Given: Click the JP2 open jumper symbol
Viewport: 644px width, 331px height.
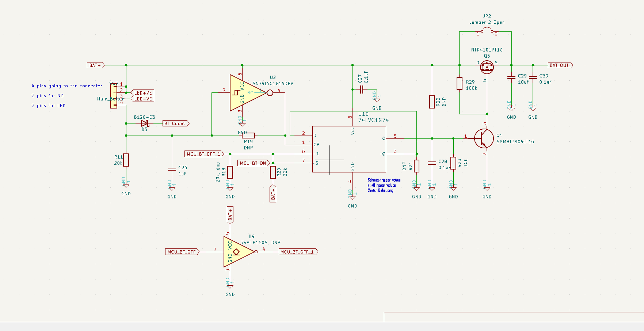Looking at the screenshot, I should click(x=487, y=31).
